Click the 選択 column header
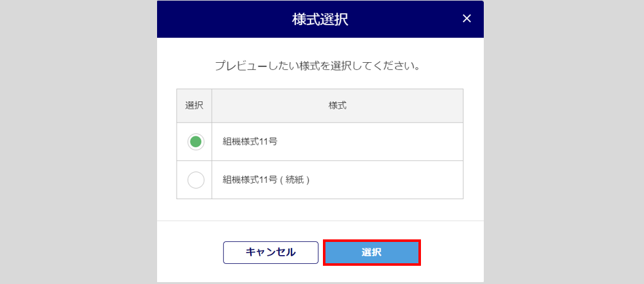This screenshot has height=284, width=644. coord(194,106)
